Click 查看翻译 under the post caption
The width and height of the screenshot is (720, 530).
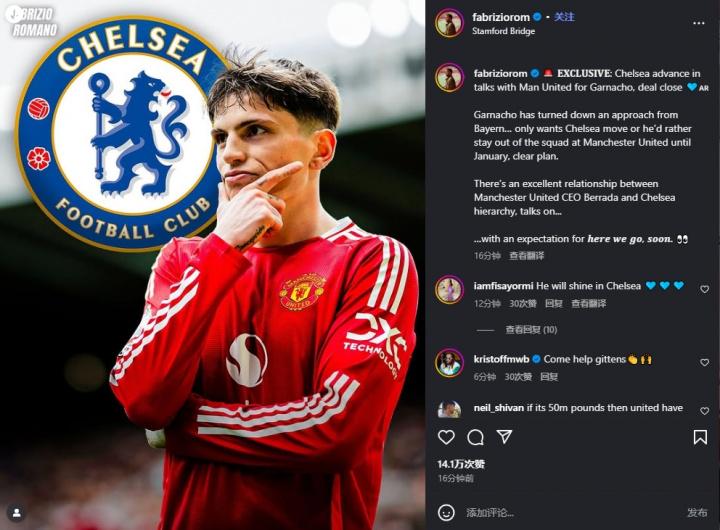(x=525, y=256)
